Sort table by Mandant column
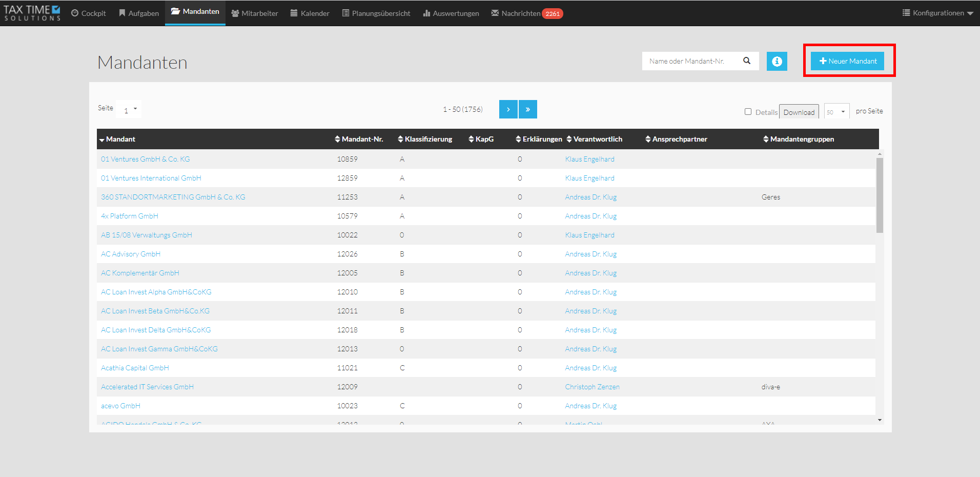This screenshot has height=477, width=980. click(117, 139)
